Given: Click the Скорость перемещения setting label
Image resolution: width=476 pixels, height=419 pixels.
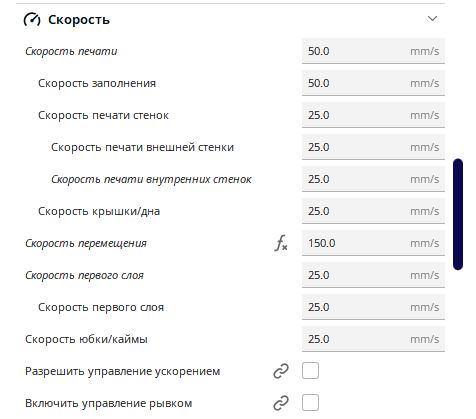Looking at the screenshot, I should [86, 243].
